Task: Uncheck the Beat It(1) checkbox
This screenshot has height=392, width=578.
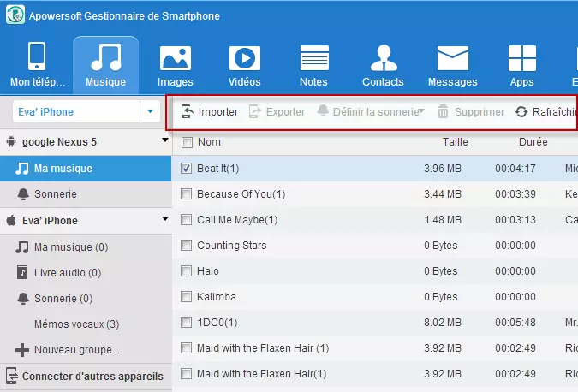Action: tap(186, 169)
